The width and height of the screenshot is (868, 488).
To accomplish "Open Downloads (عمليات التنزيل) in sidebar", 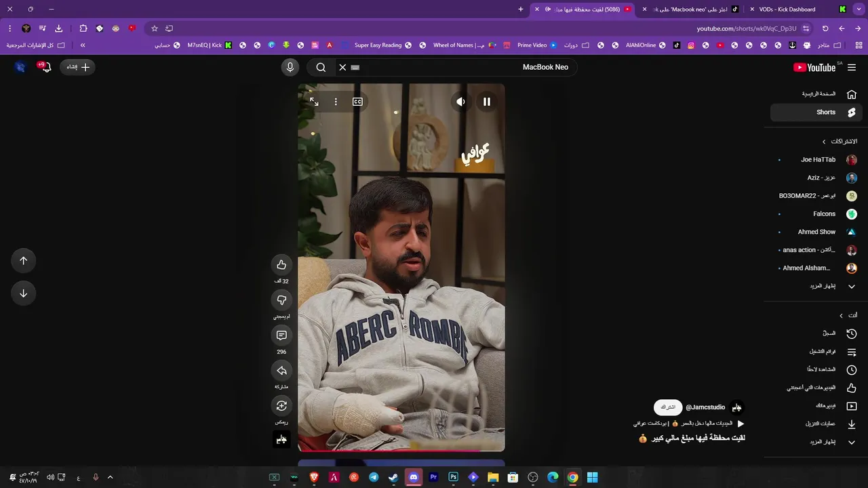I will [816, 424].
